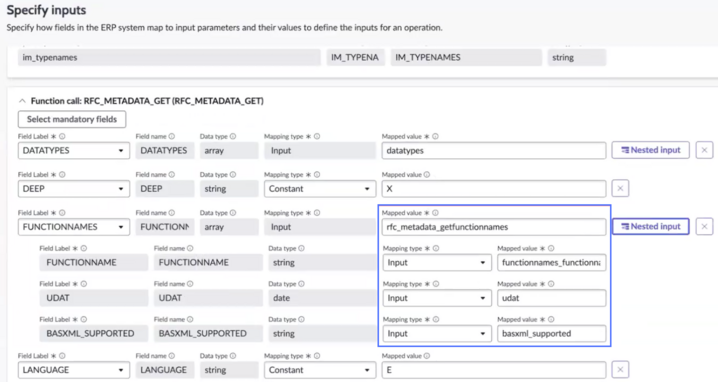Image resolution: width=718 pixels, height=382 pixels.
Task: Open the UDAT nested mapping type dropdown
Action: pos(437,298)
